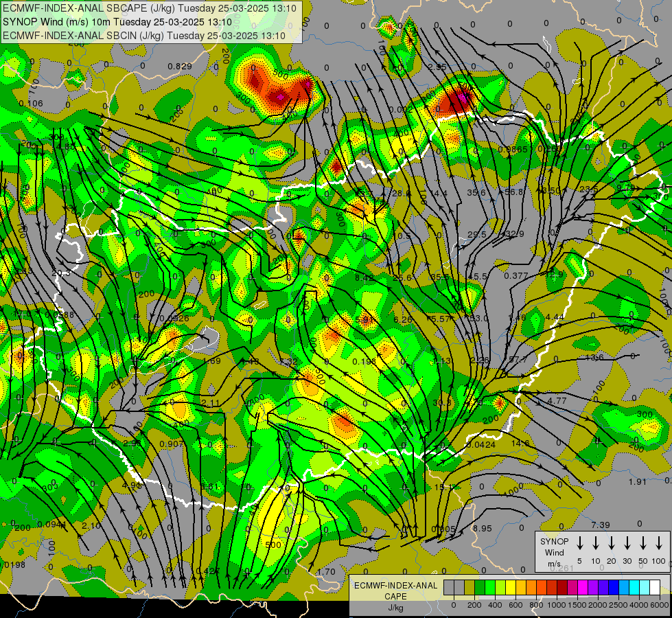Screen dimensions: 672x618
Task: Click the 23.5 value on the map
Action: pos(588,189)
